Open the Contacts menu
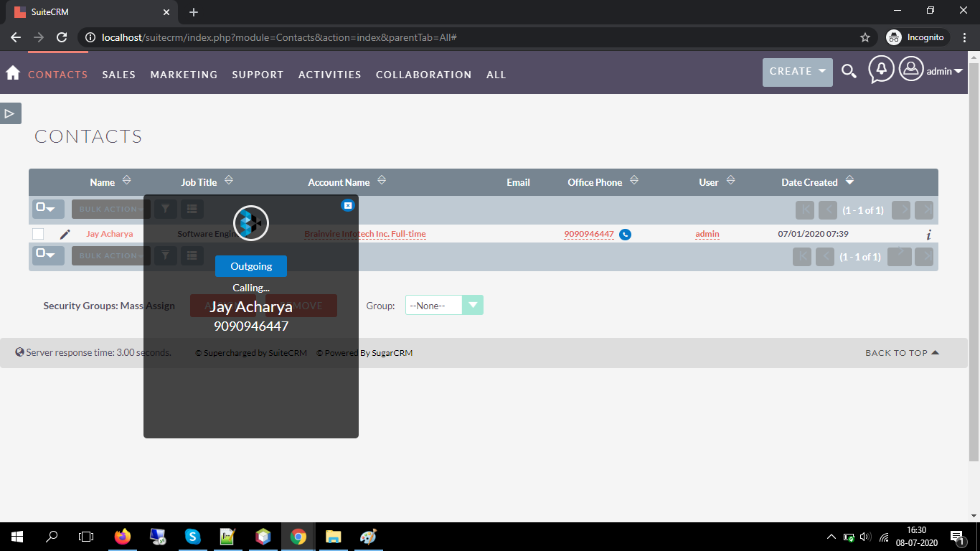 coord(57,75)
